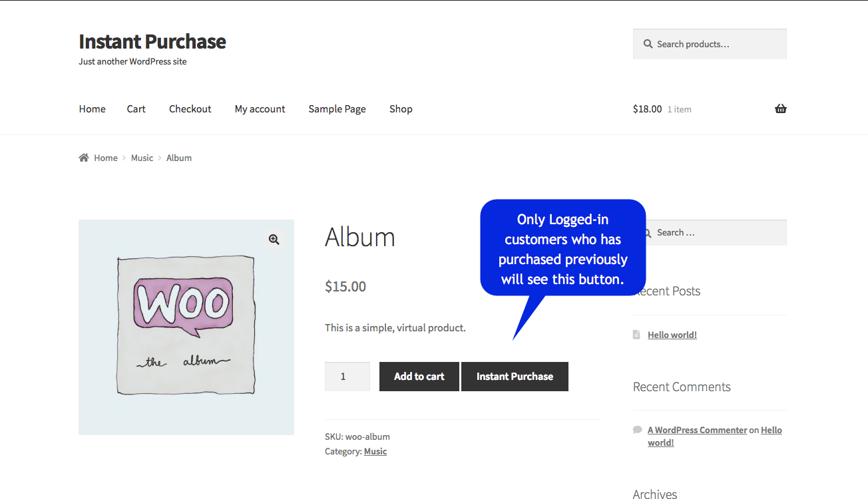868x499 pixels.
Task: Click the Recent Comments heading
Action: 682,387
